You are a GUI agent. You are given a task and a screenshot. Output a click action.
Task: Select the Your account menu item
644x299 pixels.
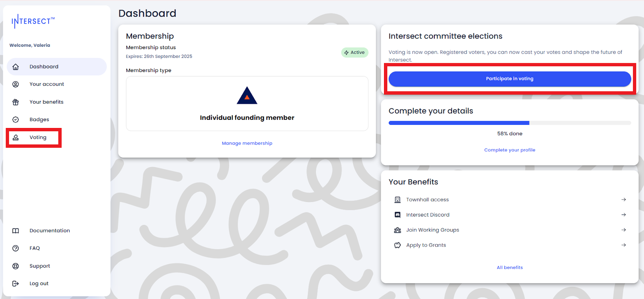[x=47, y=85]
